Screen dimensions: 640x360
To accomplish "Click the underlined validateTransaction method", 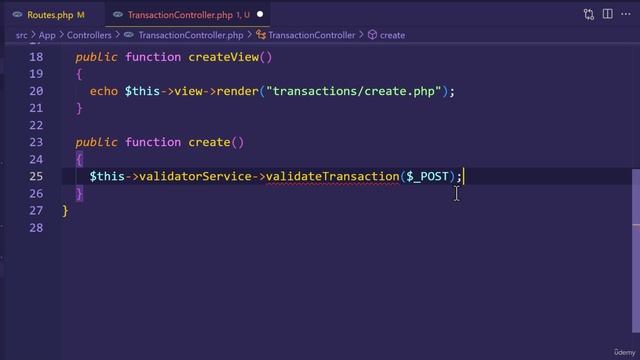I will click(333, 176).
